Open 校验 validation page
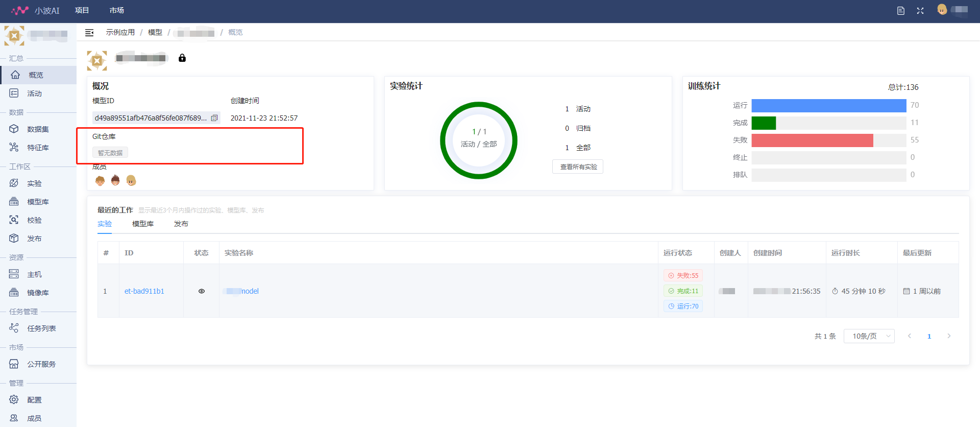 click(38, 220)
